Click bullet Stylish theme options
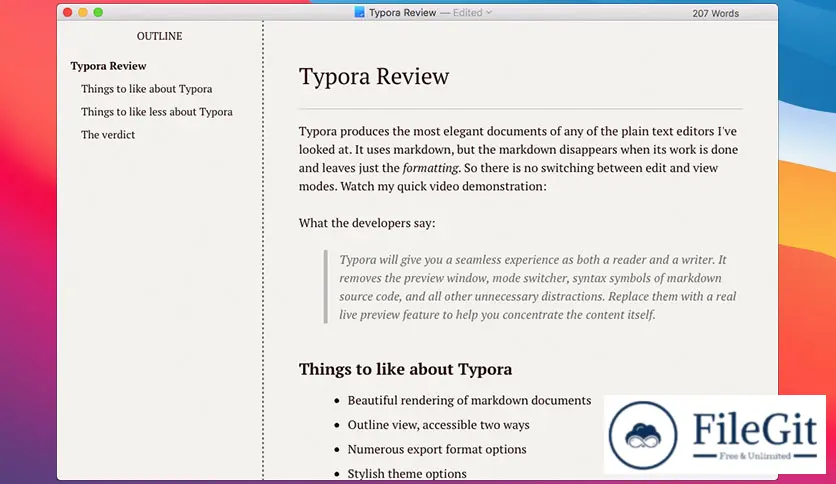 coord(407,473)
